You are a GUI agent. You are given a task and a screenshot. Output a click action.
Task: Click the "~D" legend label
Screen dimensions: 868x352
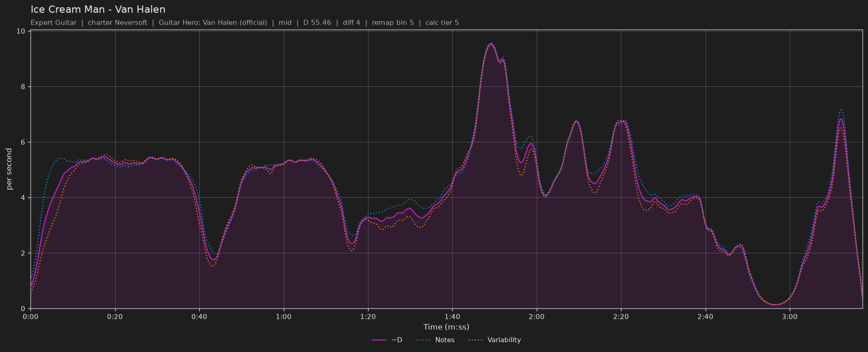click(x=397, y=340)
